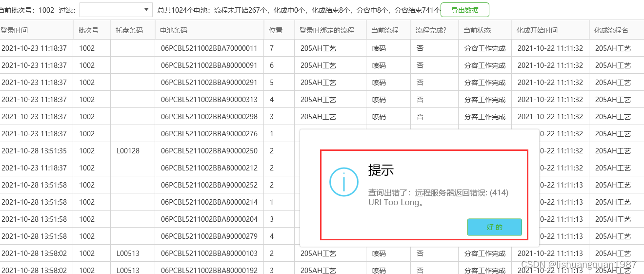Click the 电池条码 column header
This screenshot has width=644, height=274.
(174, 30)
